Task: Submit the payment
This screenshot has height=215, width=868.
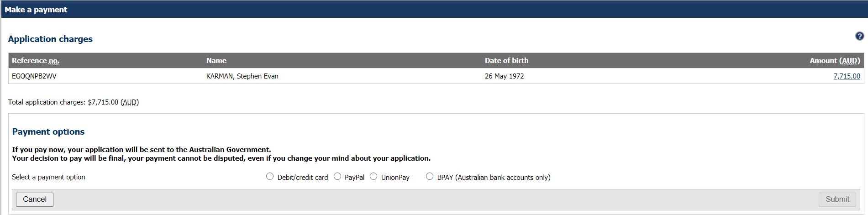Action: [x=837, y=199]
